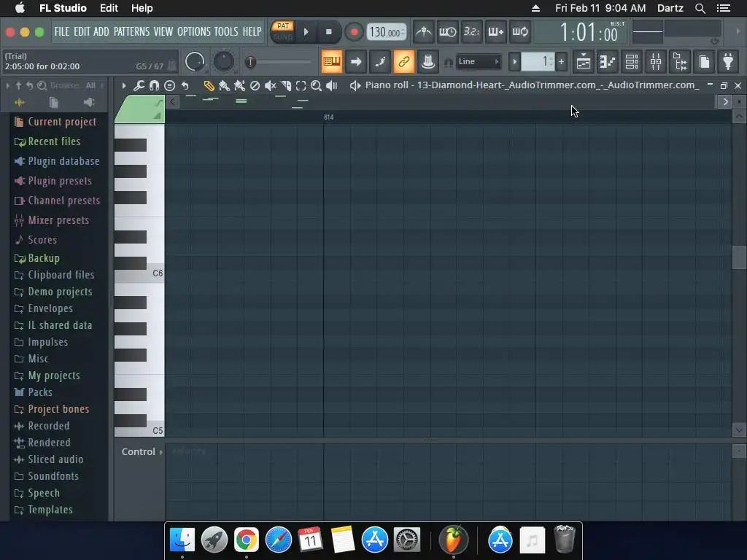Select the Delete tool icon
Viewport: 747px width, 560px height.
pos(255,86)
